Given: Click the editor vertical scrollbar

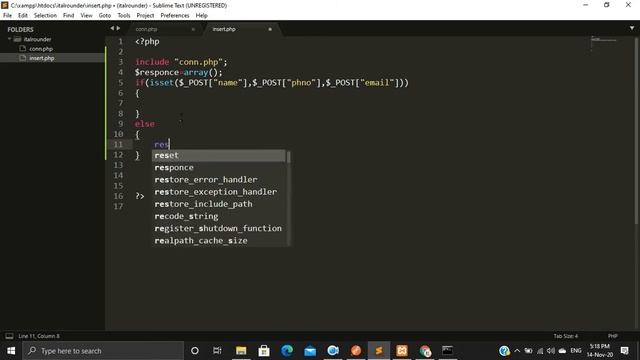Looking at the screenshot, I should (x=636, y=131).
